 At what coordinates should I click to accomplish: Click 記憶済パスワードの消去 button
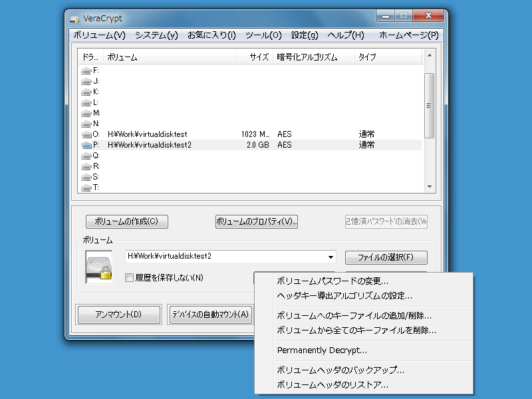pyautogui.click(x=386, y=222)
